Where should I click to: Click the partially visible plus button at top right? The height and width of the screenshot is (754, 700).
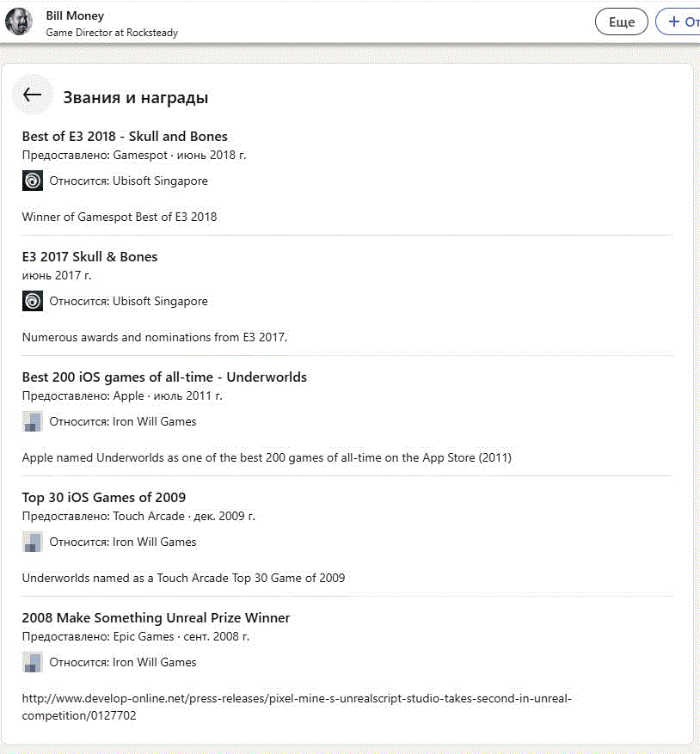(x=679, y=21)
